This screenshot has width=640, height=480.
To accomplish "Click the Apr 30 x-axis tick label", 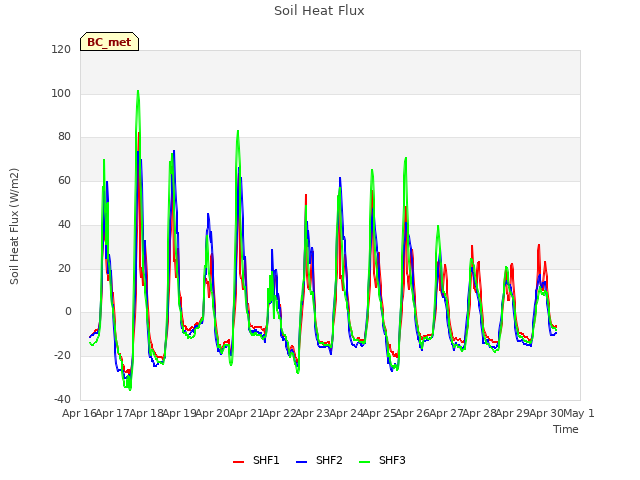I will pyautogui.click(x=546, y=413).
